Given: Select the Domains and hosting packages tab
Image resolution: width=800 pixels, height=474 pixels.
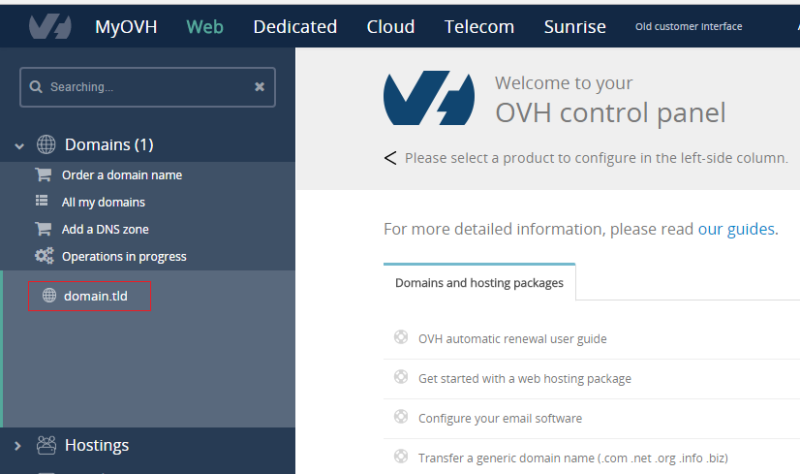Looking at the screenshot, I should (x=479, y=283).
